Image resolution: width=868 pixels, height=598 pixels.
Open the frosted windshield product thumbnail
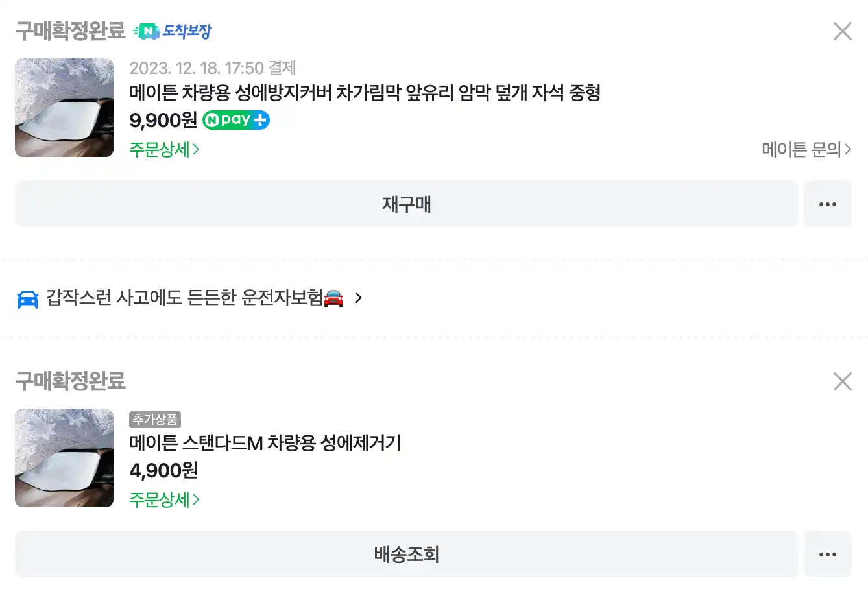pos(64,107)
